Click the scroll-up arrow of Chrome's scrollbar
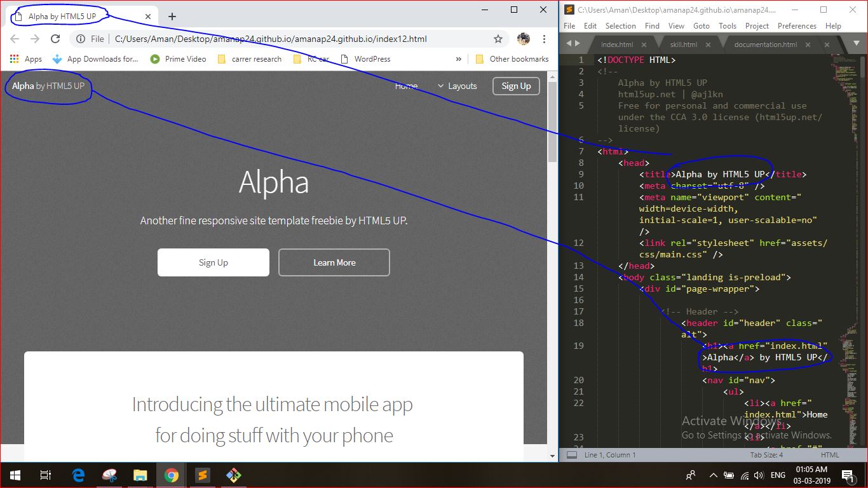Screen dimensions: 868x488 click(552, 76)
